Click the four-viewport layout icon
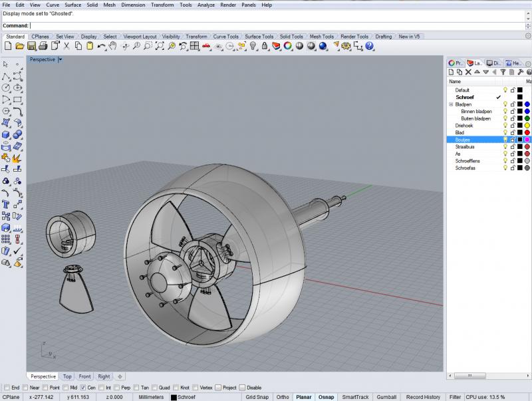Viewport: 532px width, 401px height. click(195, 46)
